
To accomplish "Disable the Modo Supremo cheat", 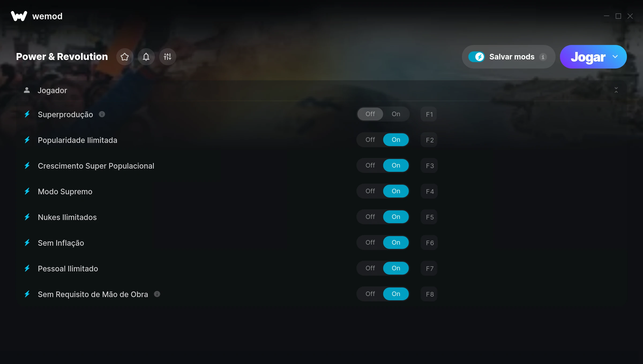I will [370, 191].
